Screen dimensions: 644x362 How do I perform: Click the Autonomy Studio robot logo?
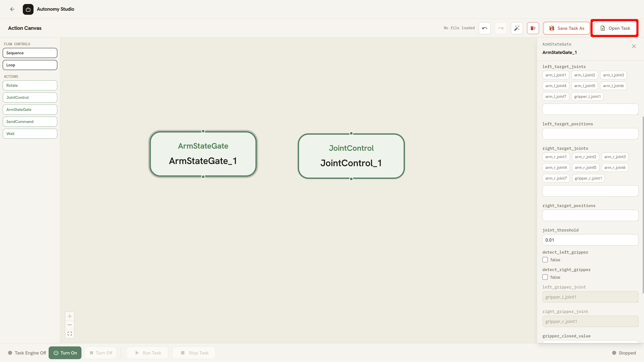[28, 9]
